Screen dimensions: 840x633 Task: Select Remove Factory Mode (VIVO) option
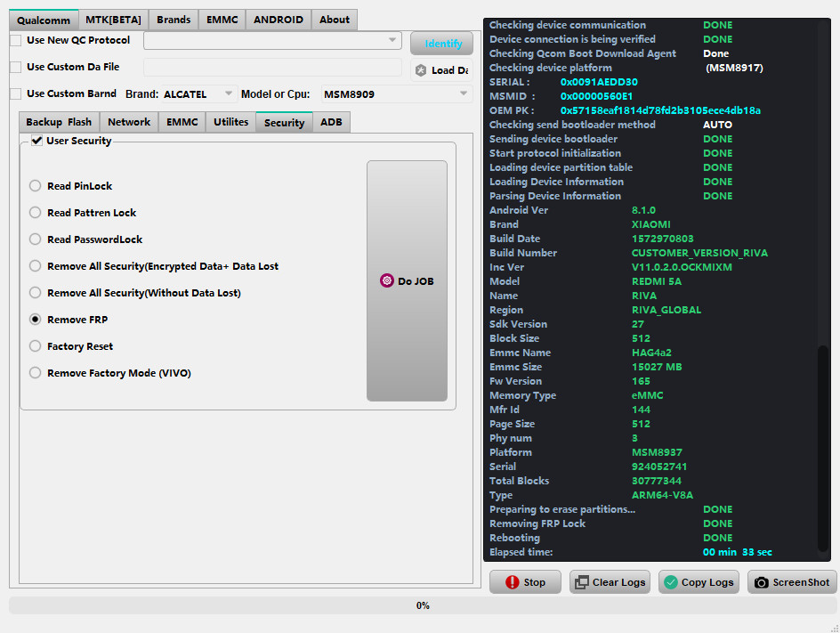36,373
